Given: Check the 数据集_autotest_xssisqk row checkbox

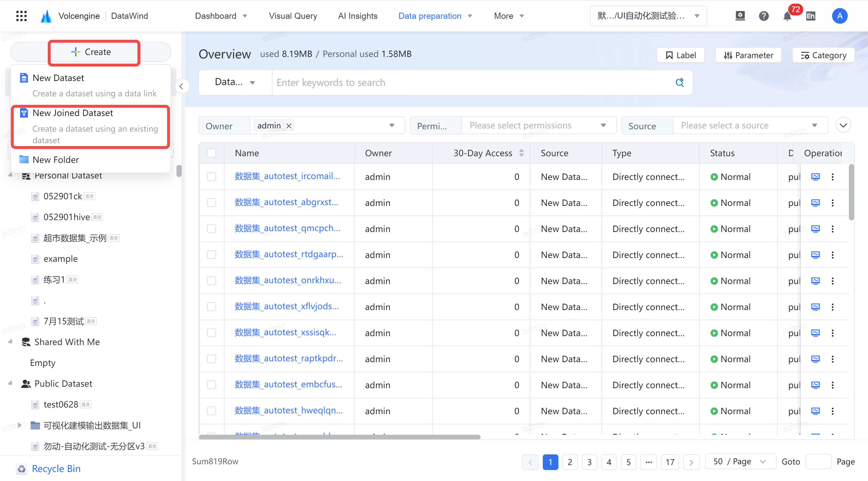Looking at the screenshot, I should click(212, 333).
